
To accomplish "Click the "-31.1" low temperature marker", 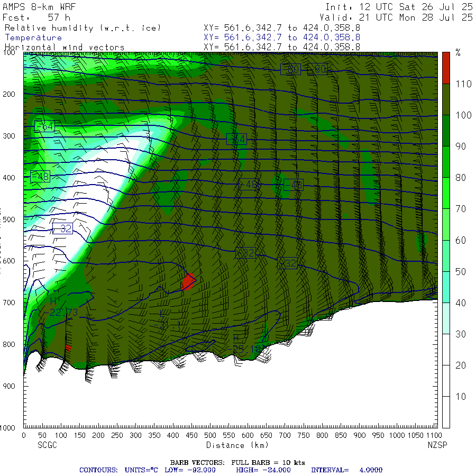I will [x=167, y=326].
